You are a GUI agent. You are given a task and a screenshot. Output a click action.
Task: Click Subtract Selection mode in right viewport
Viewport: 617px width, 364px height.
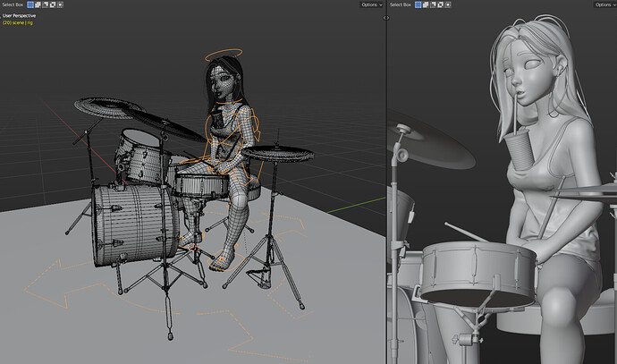click(x=433, y=4)
